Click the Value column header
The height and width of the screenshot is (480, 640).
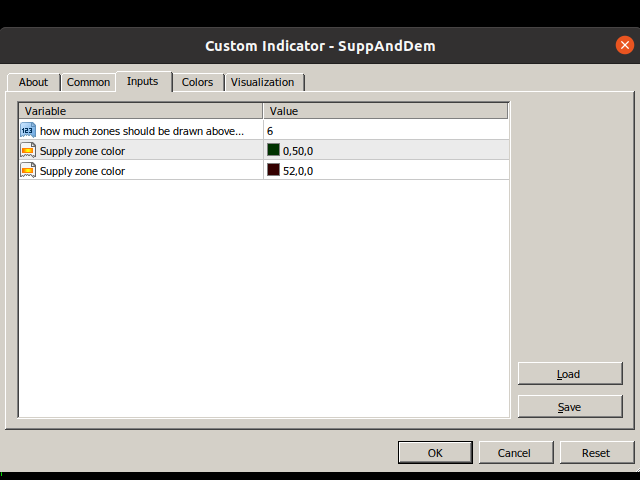385,111
